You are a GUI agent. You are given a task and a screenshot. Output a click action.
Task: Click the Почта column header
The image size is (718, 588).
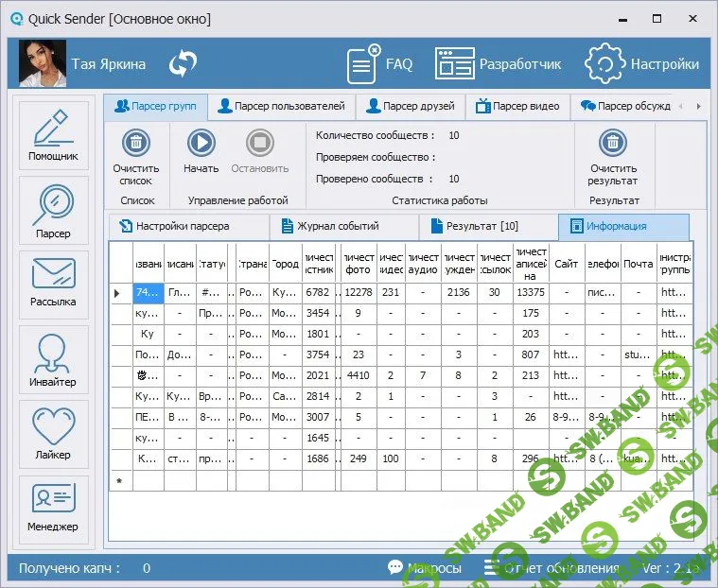639,264
